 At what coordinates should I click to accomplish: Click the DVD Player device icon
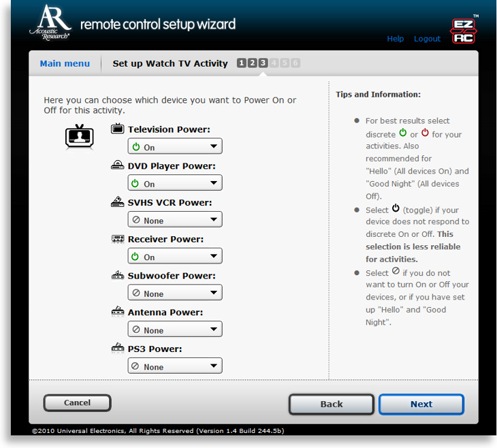click(117, 165)
